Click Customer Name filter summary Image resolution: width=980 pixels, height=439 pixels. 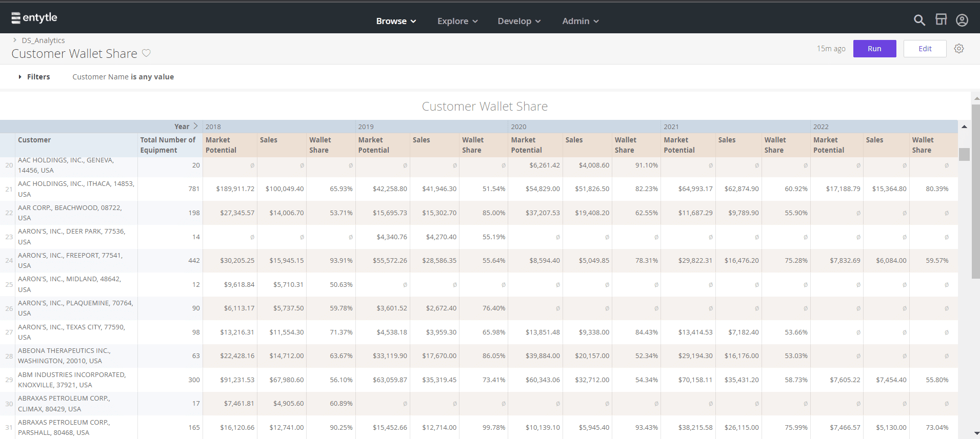(123, 77)
